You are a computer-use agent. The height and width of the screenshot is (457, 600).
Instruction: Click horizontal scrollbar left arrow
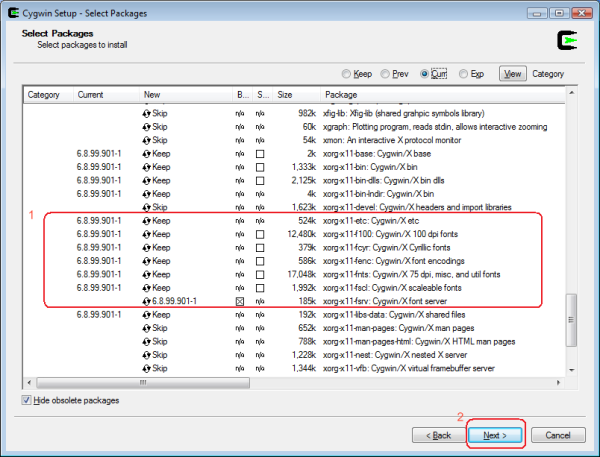click(x=29, y=382)
